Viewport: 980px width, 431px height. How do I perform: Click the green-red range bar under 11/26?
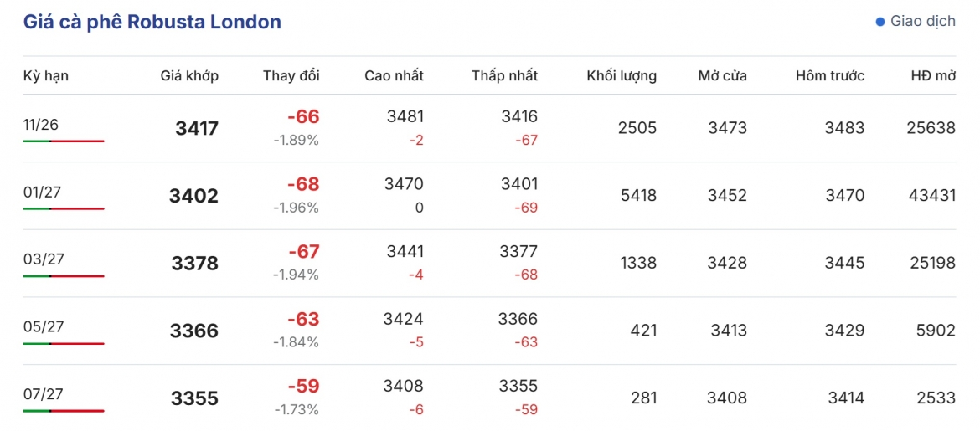point(64,141)
